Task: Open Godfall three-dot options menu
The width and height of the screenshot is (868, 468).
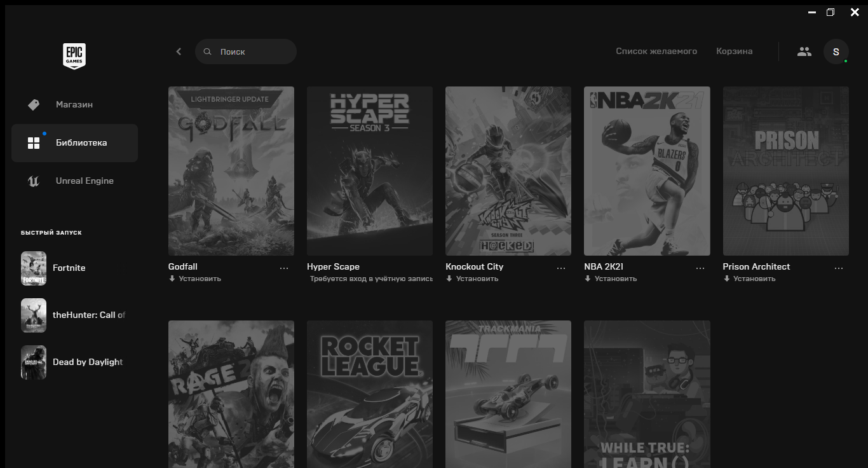Action: click(x=284, y=268)
